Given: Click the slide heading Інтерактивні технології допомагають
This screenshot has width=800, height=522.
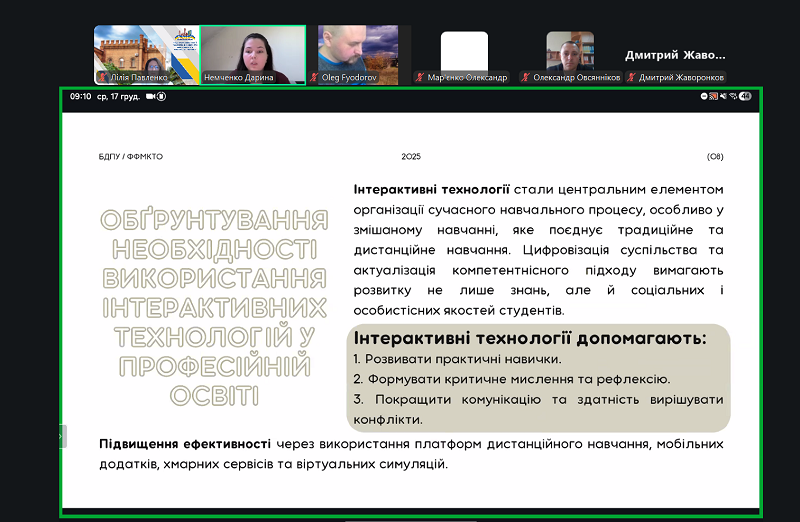Looking at the screenshot, I should (x=530, y=338).
